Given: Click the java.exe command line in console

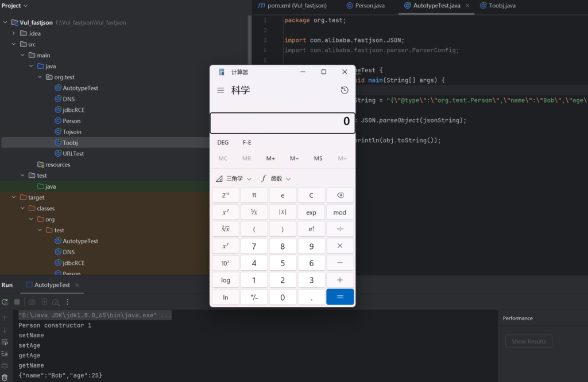Looking at the screenshot, I should (95, 315).
